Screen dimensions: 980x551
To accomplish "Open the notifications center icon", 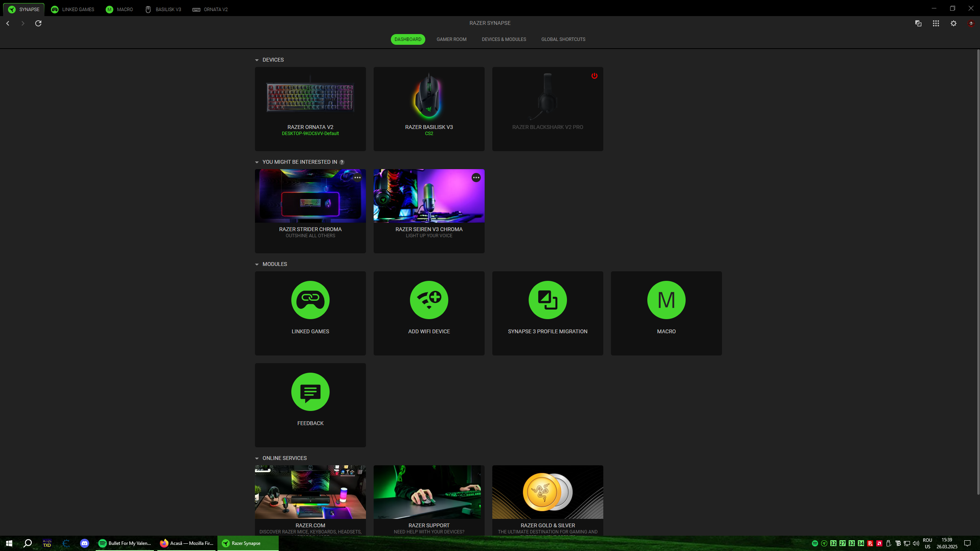I will tap(967, 543).
